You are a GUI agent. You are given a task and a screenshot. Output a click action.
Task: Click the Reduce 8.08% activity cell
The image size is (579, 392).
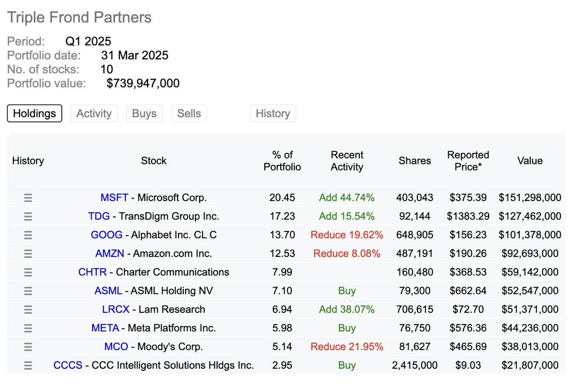tap(347, 254)
